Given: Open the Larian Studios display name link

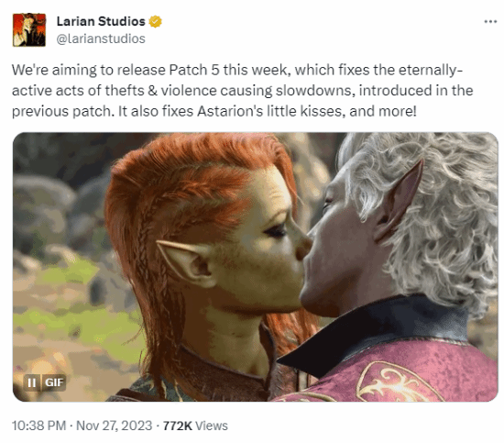Looking at the screenshot, I should 101,22.
